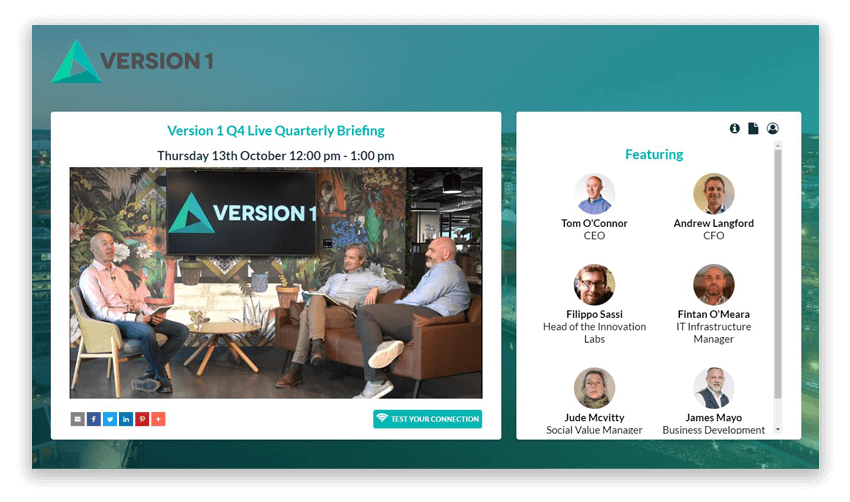Open the document resources icon
This screenshot has width=850, height=502.
(x=753, y=128)
